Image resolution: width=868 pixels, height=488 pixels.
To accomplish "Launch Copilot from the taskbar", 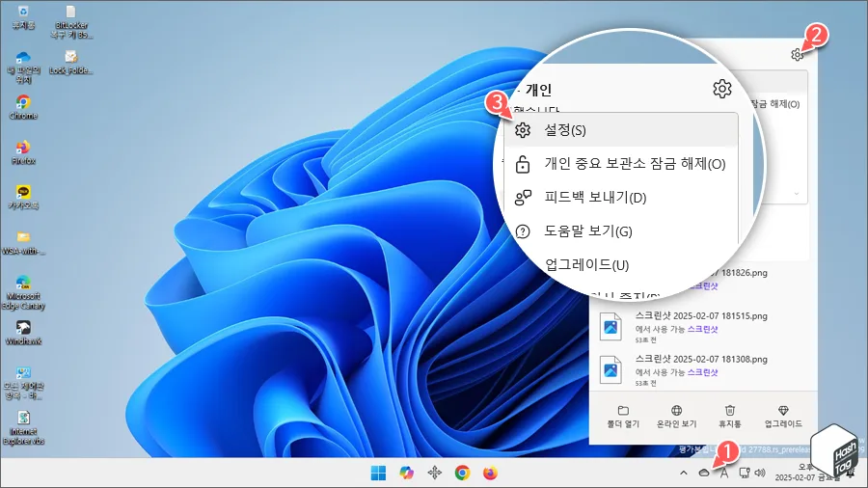I will 406,474.
